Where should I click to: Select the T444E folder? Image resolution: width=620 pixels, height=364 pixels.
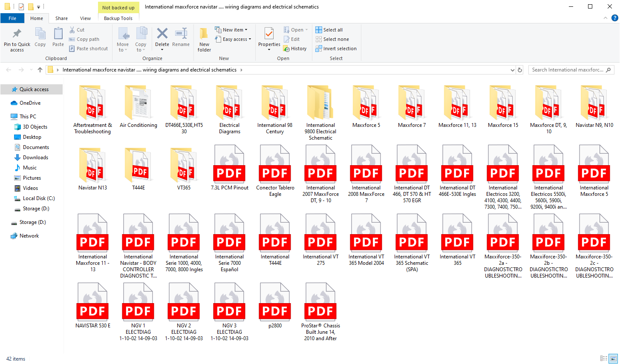pyautogui.click(x=138, y=169)
